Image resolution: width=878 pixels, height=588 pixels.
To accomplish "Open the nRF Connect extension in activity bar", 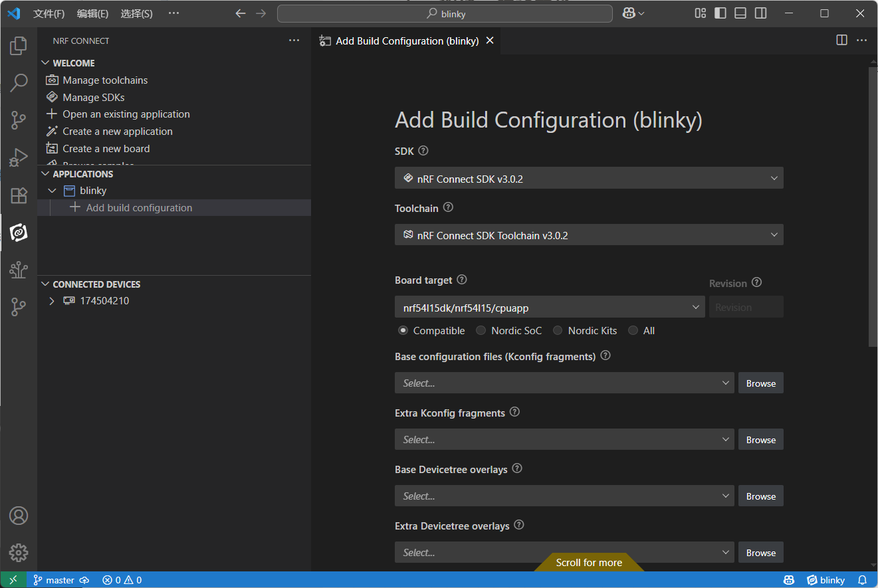I will tap(19, 233).
